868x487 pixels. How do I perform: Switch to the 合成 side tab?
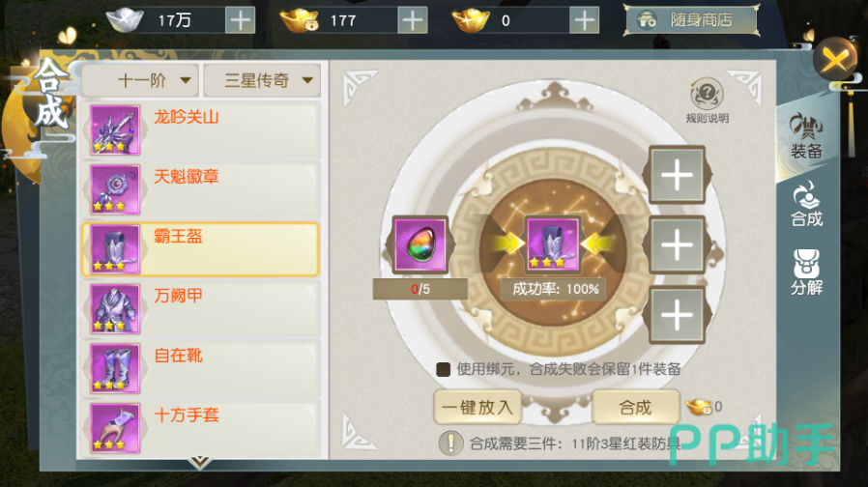pos(806,204)
